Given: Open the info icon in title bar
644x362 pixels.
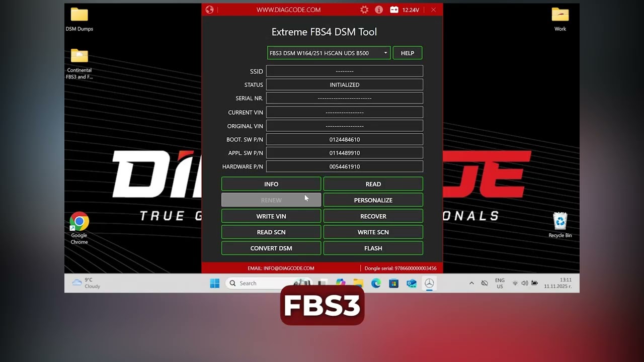Looking at the screenshot, I should point(379,10).
